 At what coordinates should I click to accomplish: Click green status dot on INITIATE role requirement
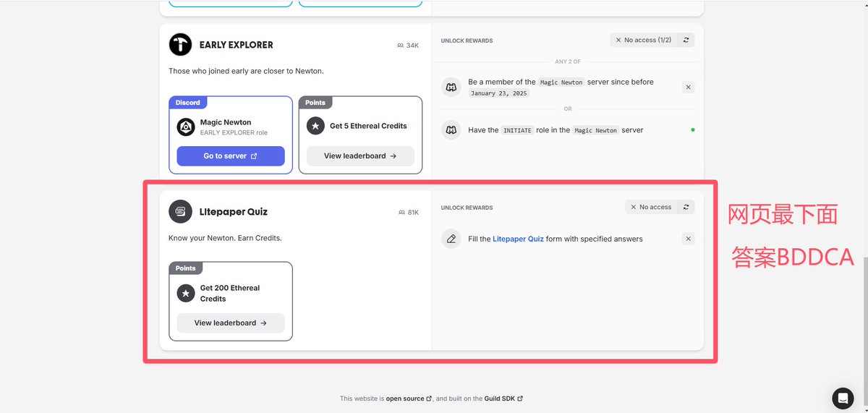coord(692,130)
